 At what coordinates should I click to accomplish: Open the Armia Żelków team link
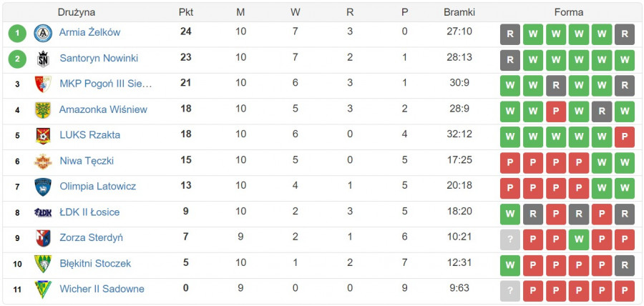point(89,32)
